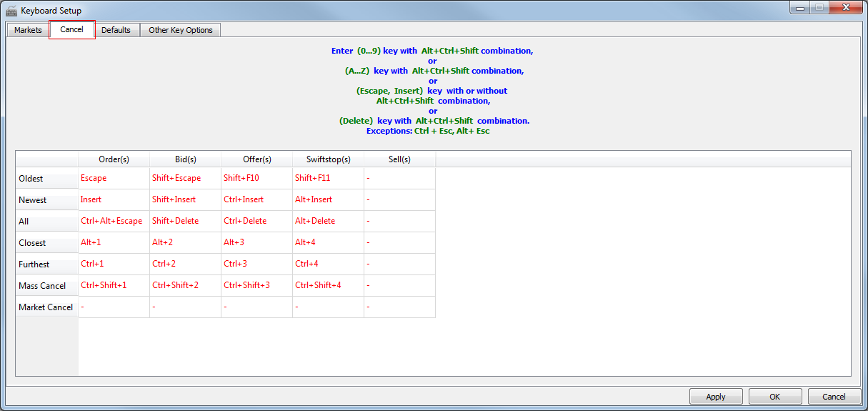Click the Bid(s) column header
The width and height of the screenshot is (868, 411).
tap(185, 159)
